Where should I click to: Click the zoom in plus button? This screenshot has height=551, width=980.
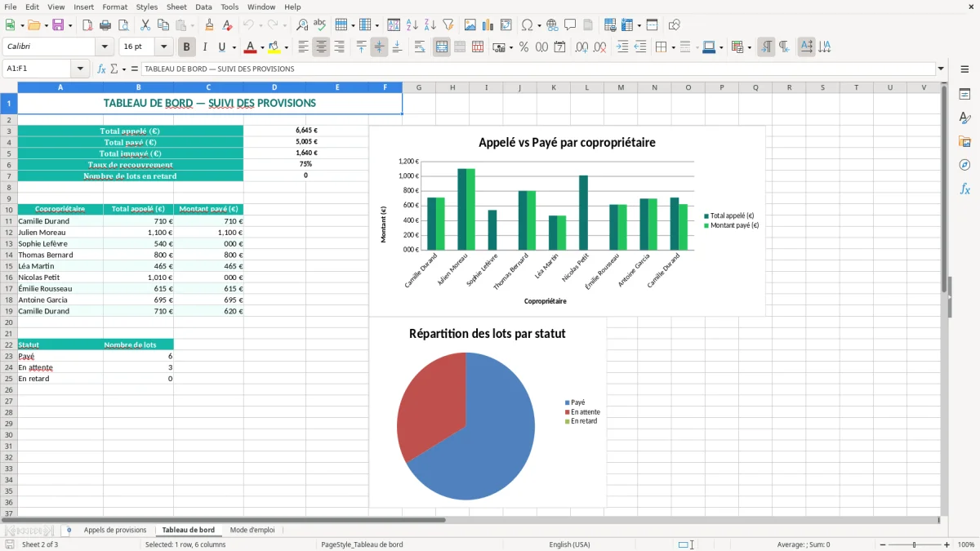point(947,544)
